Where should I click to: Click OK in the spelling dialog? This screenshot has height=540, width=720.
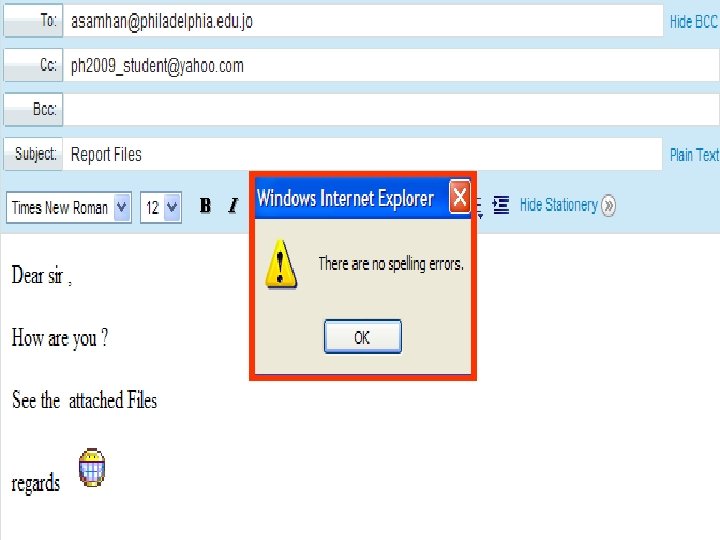pos(363,337)
